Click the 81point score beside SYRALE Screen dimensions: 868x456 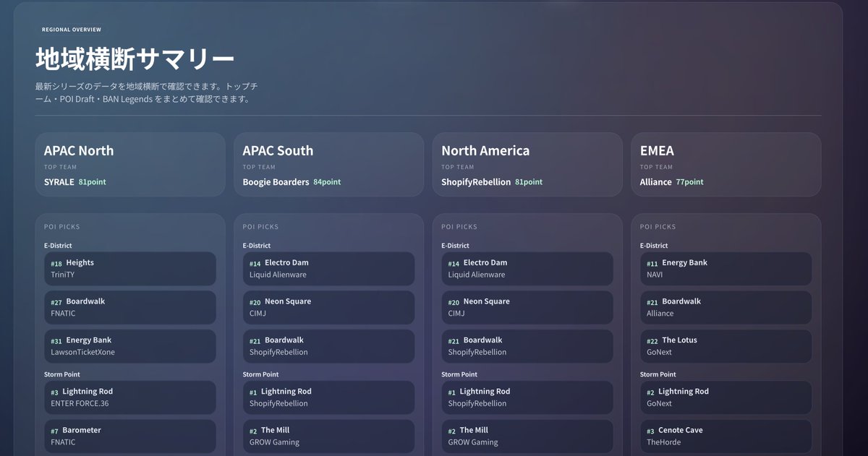[x=93, y=182]
